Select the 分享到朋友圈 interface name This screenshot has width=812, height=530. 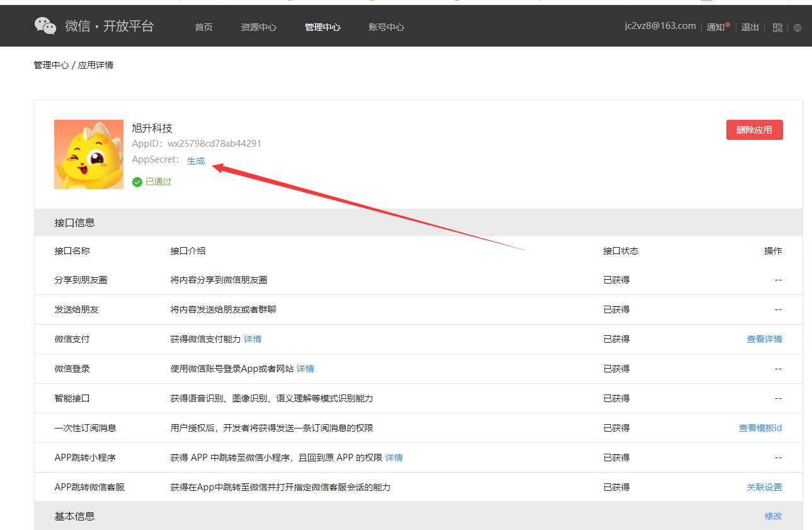(81, 280)
